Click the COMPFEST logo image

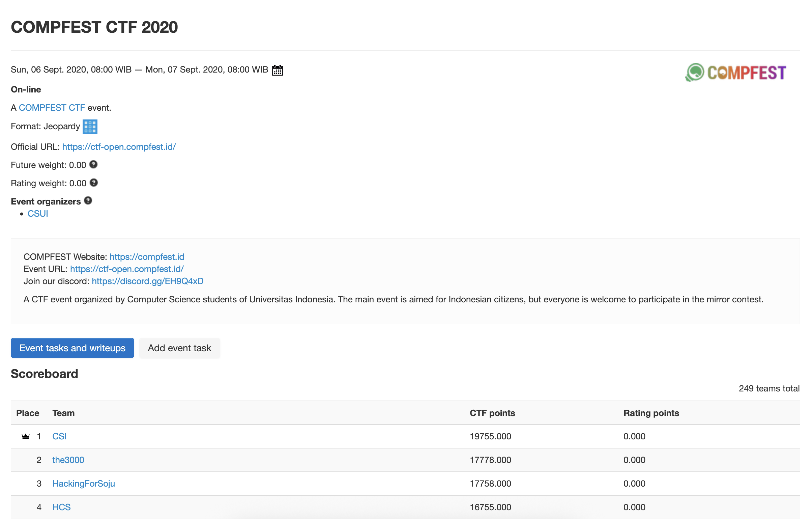pyautogui.click(x=736, y=73)
